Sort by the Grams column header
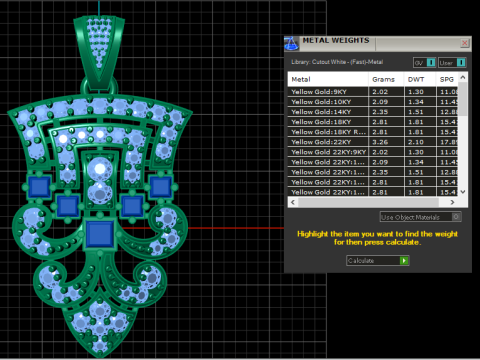480x360 pixels. (x=386, y=79)
